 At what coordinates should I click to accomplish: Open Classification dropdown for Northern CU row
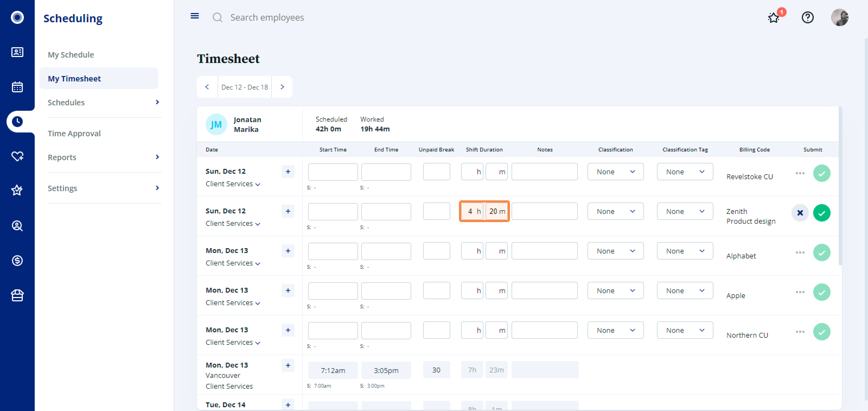[x=615, y=330]
